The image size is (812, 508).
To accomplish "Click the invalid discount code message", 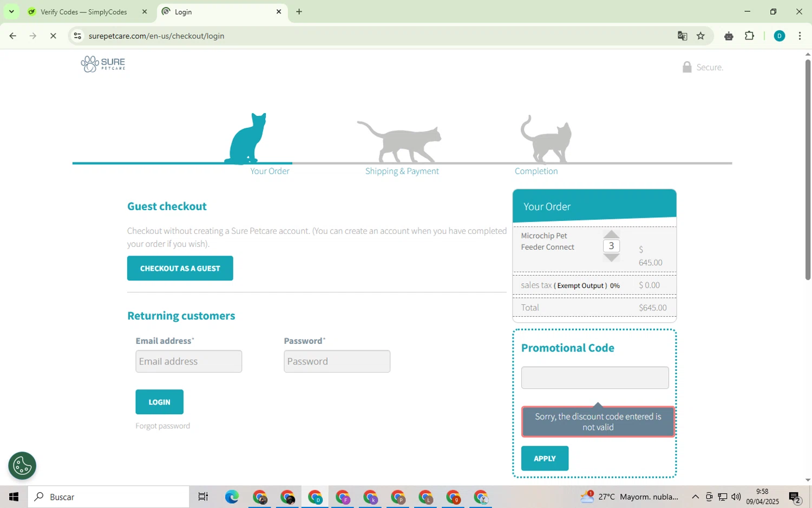I will 598,421.
